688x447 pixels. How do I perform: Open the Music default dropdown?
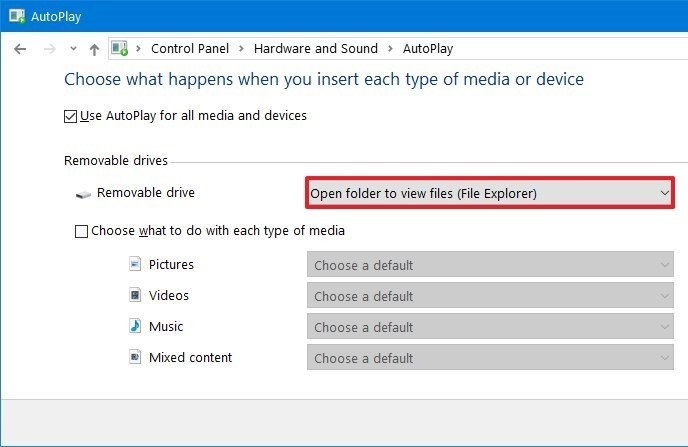(x=489, y=327)
